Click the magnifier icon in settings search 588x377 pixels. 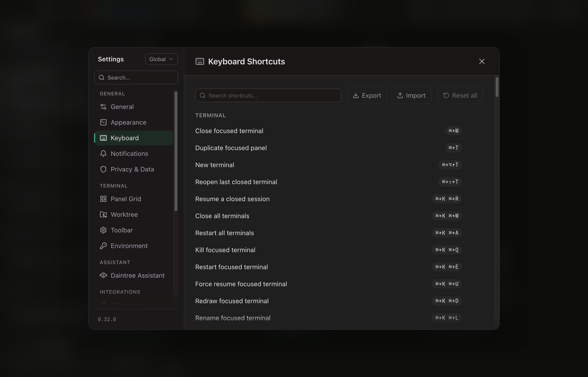pos(102,78)
